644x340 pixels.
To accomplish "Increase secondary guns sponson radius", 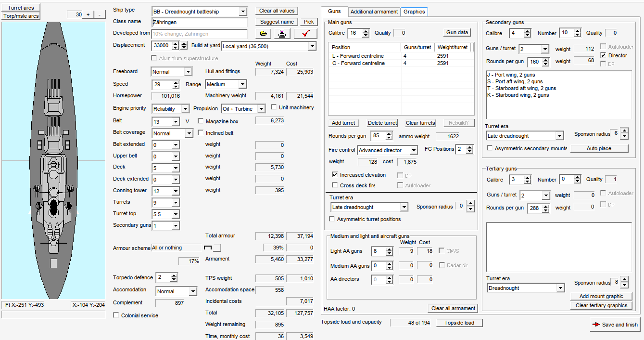I will (624, 131).
